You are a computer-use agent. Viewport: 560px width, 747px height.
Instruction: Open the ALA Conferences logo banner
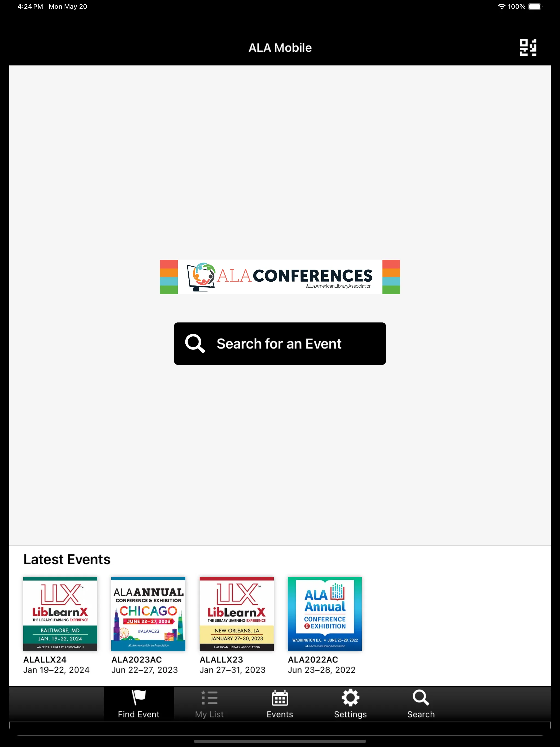[x=279, y=276]
